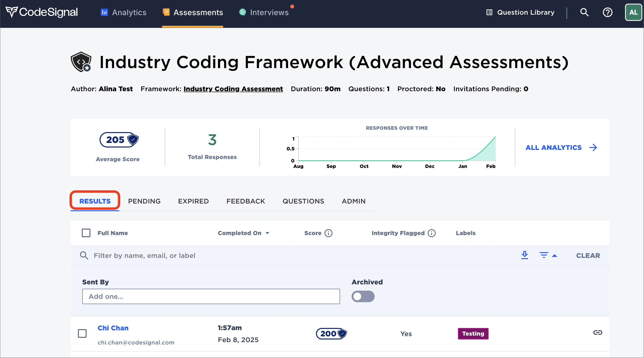Go to the Assessments section
The height and width of the screenshot is (358, 644).
coord(192,12)
